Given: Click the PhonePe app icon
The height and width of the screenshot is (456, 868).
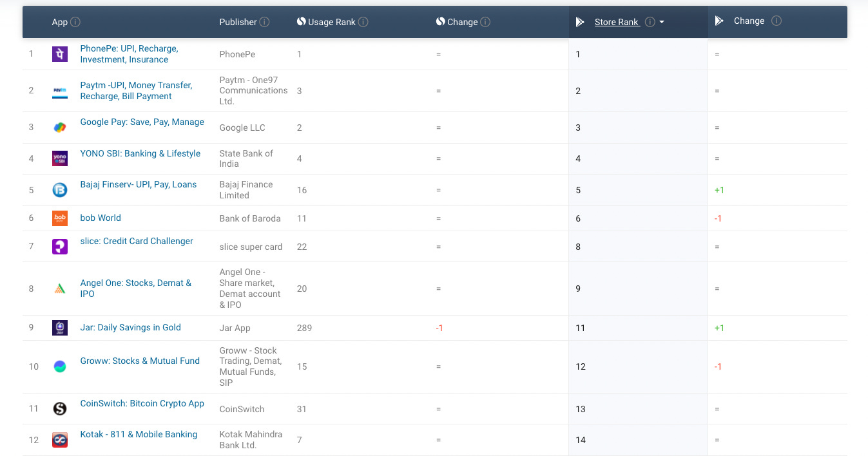Looking at the screenshot, I should pyautogui.click(x=60, y=54).
